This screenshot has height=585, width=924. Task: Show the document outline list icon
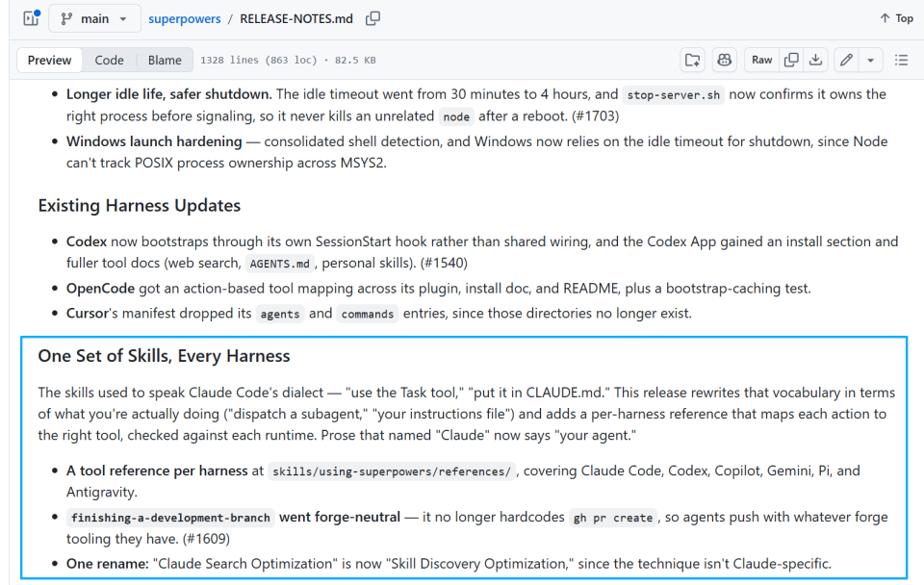point(901,60)
